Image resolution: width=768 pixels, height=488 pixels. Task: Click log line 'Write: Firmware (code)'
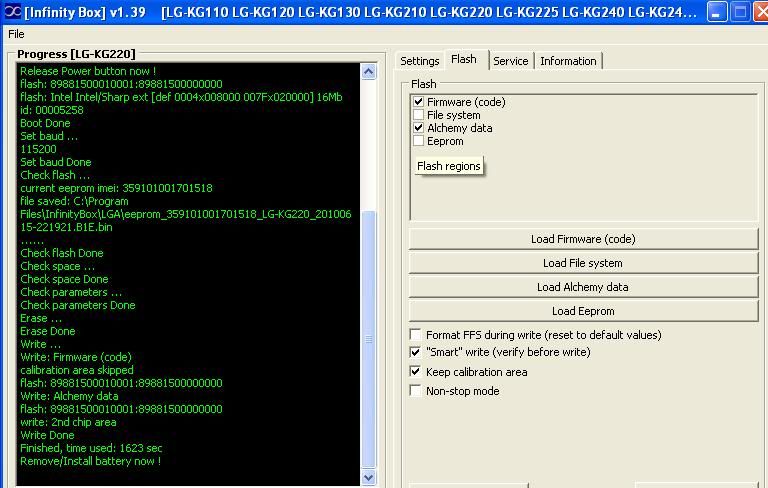click(x=76, y=357)
